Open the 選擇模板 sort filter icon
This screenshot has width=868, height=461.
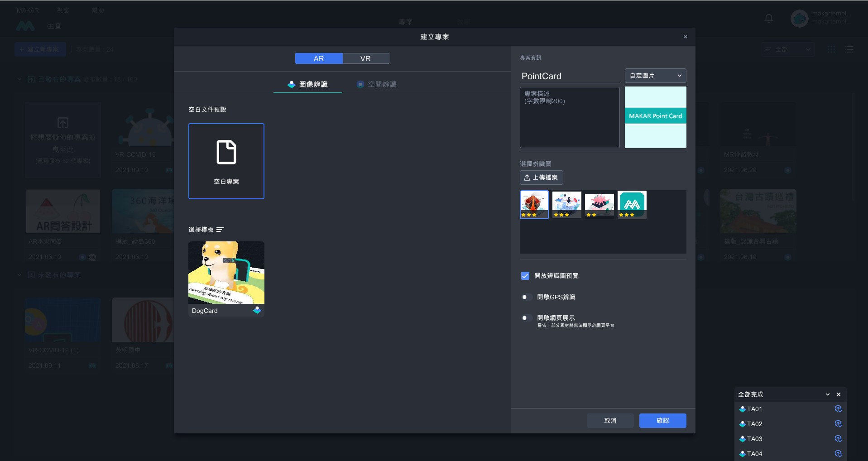pos(220,230)
